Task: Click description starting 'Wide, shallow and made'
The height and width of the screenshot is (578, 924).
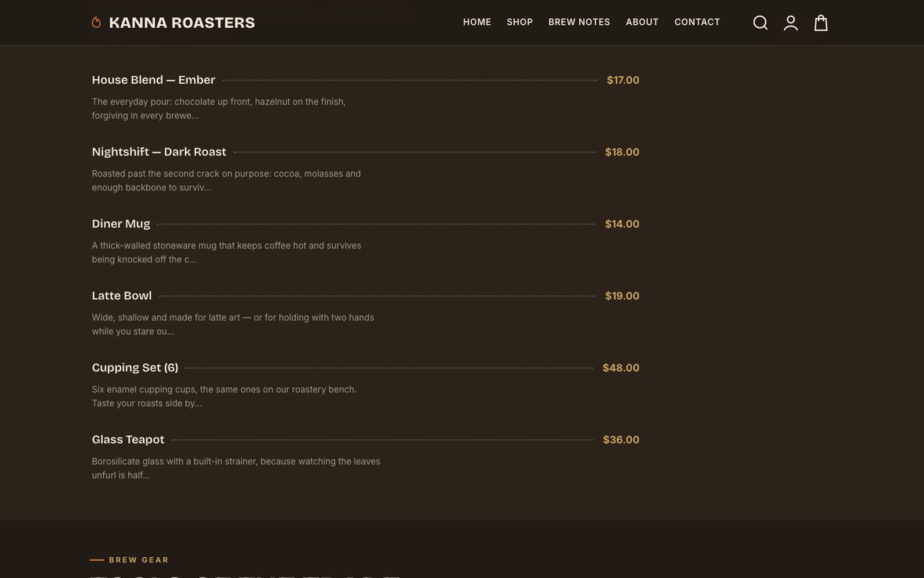Action: coord(233,324)
